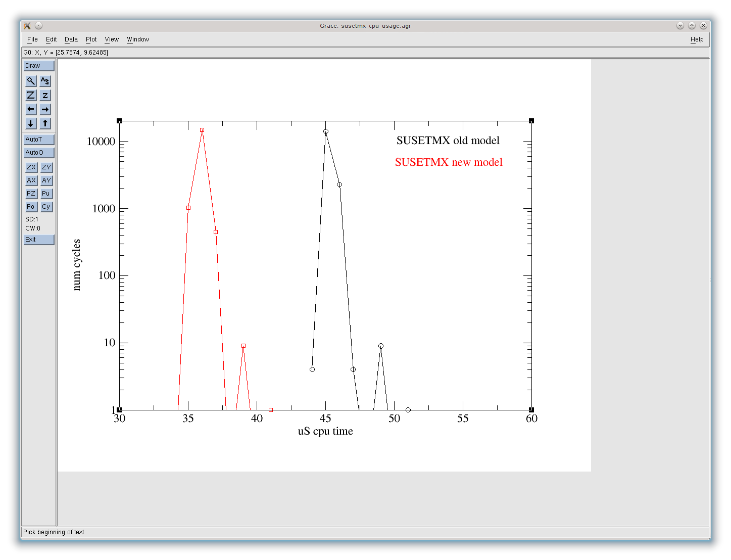The image size is (731, 560).
Task: Click the 45 x-axis tick label
Action: tap(325, 418)
